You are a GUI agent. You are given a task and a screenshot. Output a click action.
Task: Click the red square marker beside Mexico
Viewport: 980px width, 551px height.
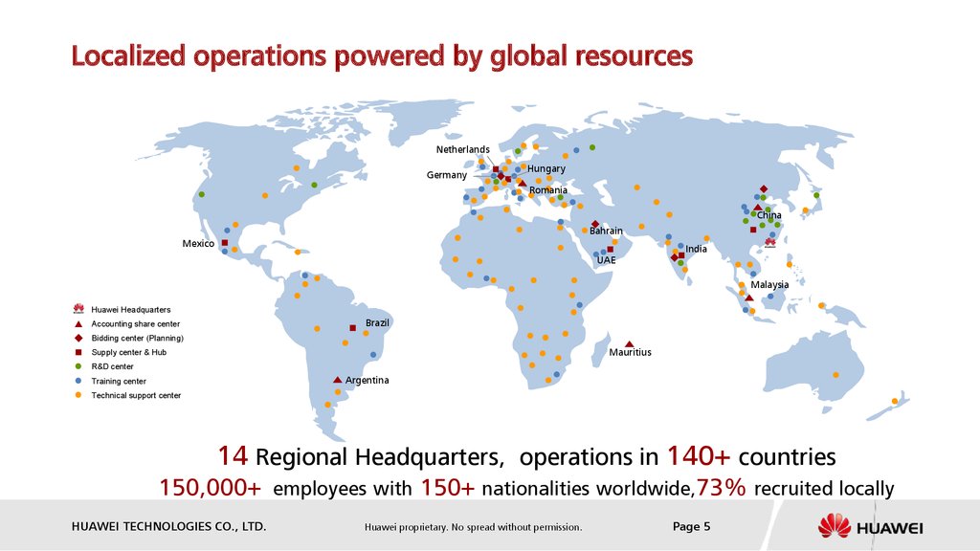pos(224,243)
